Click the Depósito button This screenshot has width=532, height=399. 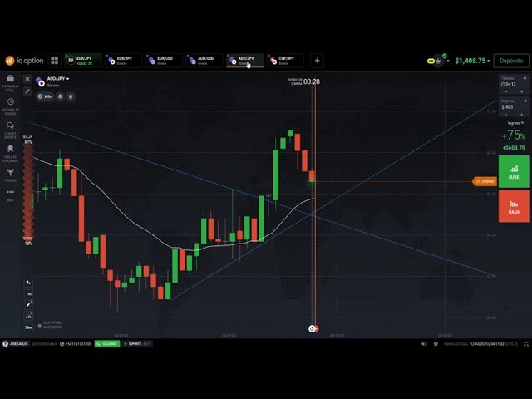coord(511,61)
